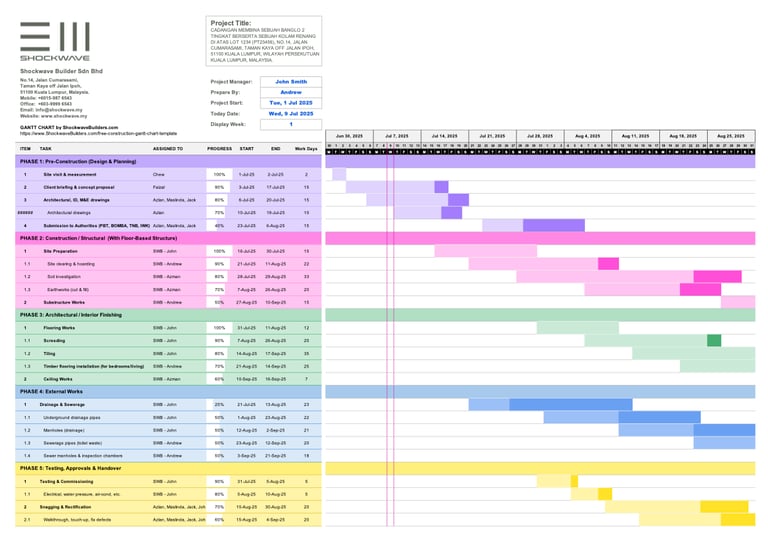Click the TASK column header
The image size is (768, 537).
tap(46, 148)
